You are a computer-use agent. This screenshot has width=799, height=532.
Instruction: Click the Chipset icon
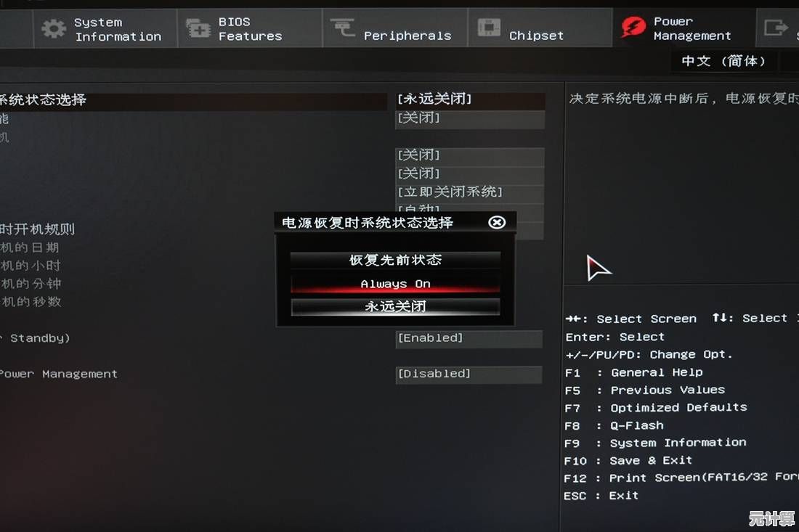489,27
